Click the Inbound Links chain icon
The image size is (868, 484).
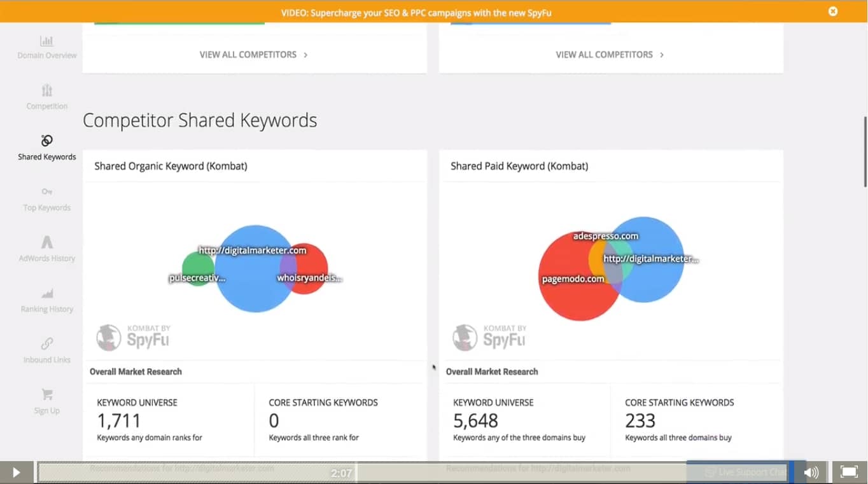coord(46,343)
